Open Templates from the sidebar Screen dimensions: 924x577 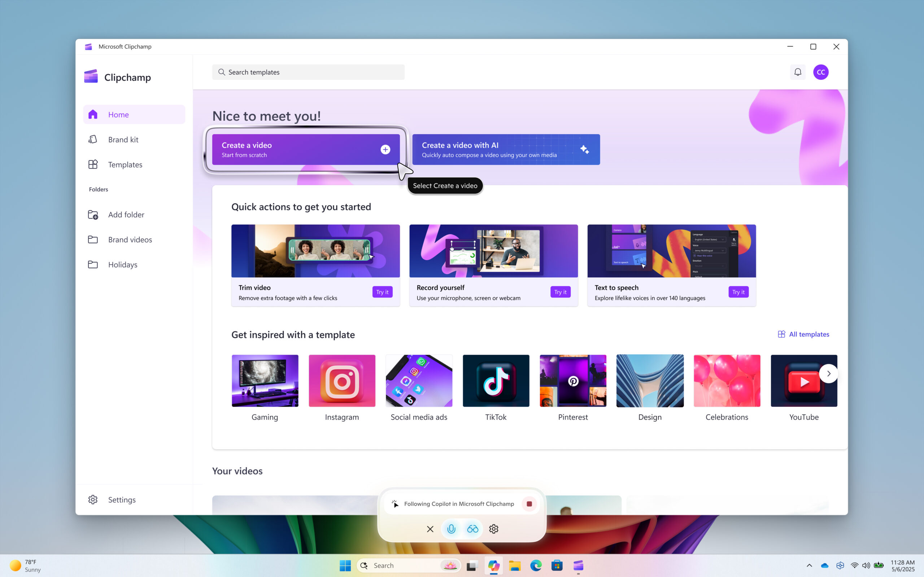pos(125,164)
